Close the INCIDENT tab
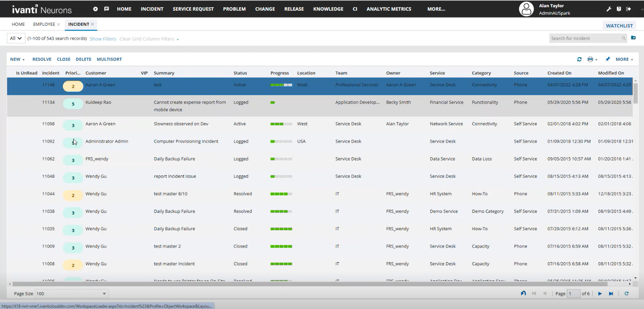 pos(93,24)
